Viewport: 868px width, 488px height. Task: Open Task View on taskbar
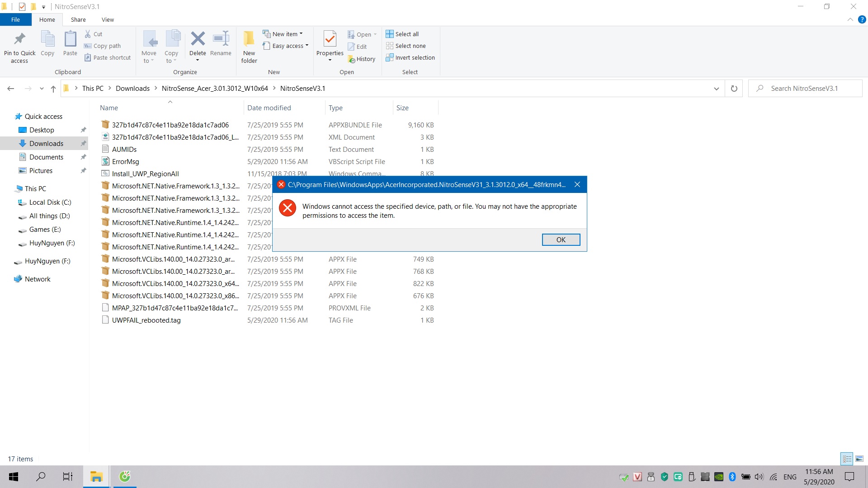[x=68, y=477]
